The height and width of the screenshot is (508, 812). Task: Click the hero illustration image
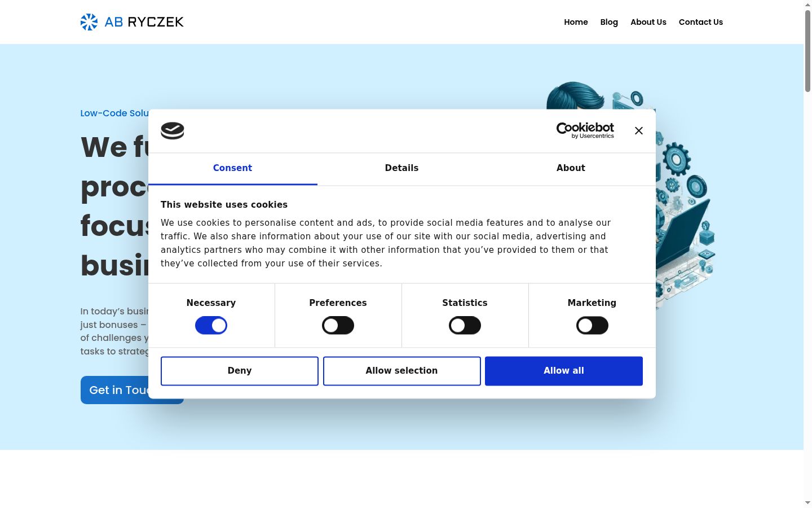[685, 214]
